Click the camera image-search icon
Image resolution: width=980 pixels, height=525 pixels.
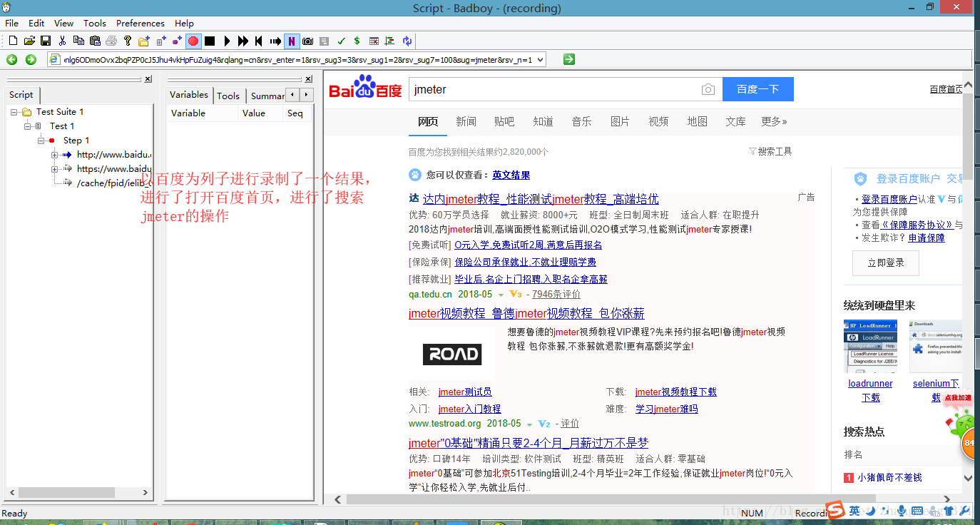tap(708, 89)
